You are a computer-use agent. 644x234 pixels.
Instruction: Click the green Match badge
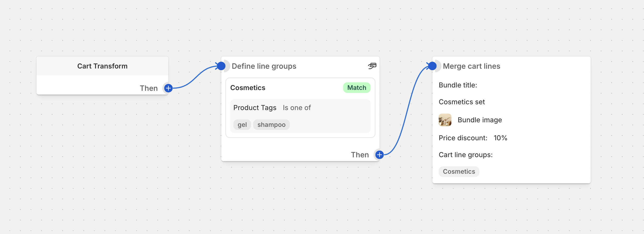[x=357, y=88]
